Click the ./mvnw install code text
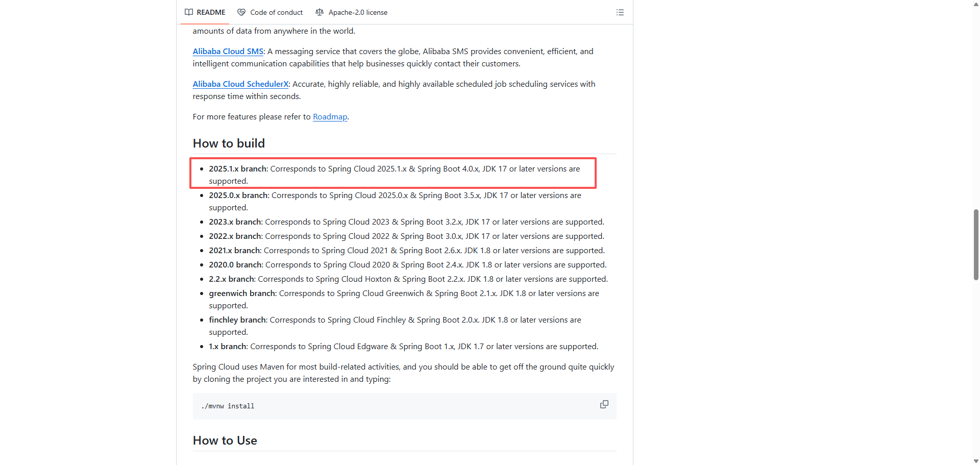 click(228, 406)
